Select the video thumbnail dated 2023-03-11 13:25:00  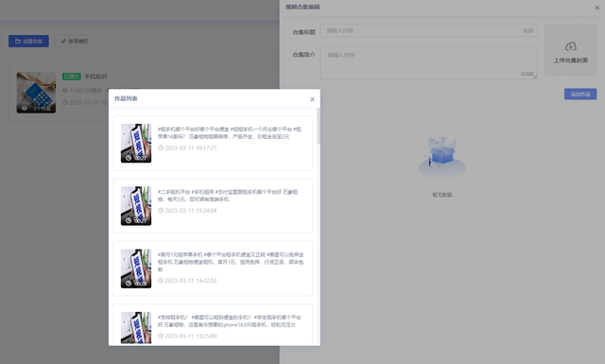pyautogui.click(x=136, y=328)
